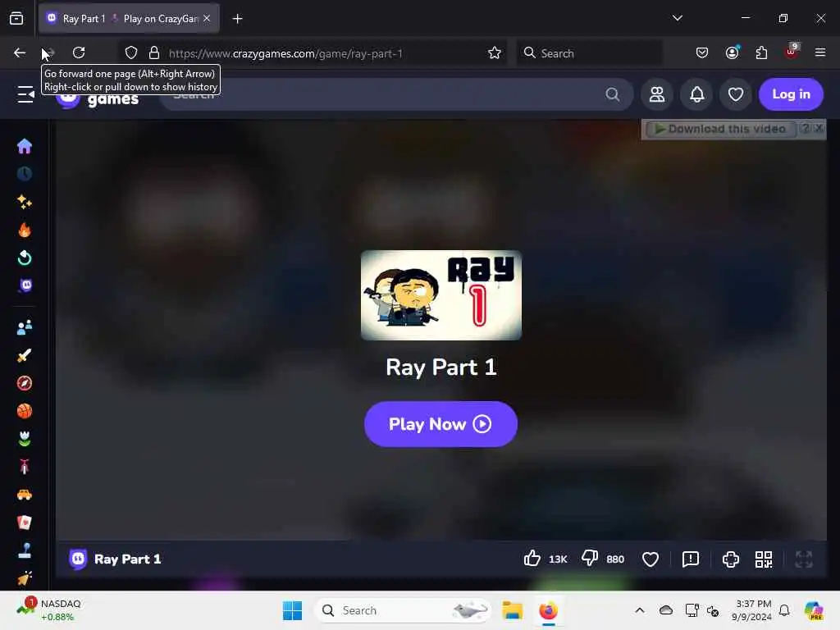Open the Recently played clock icon
This screenshot has width=840, height=630.
coord(25,174)
